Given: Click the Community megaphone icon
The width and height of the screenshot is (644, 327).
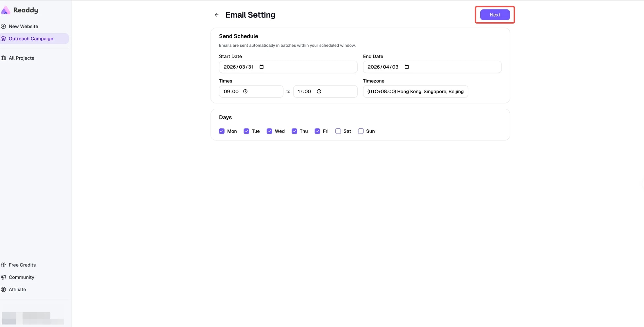Looking at the screenshot, I should (x=4, y=277).
